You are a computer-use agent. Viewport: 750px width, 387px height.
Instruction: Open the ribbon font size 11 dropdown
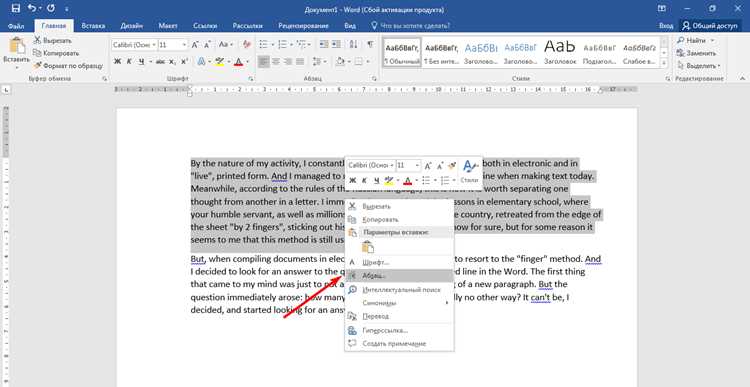tap(184, 45)
